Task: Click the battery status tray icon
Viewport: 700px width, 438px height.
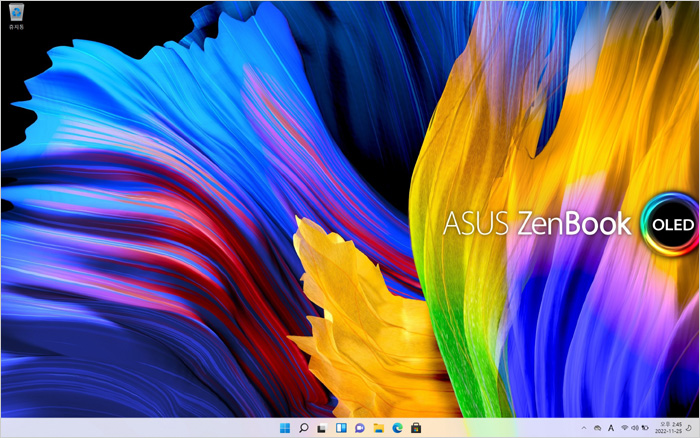Action: [x=645, y=428]
